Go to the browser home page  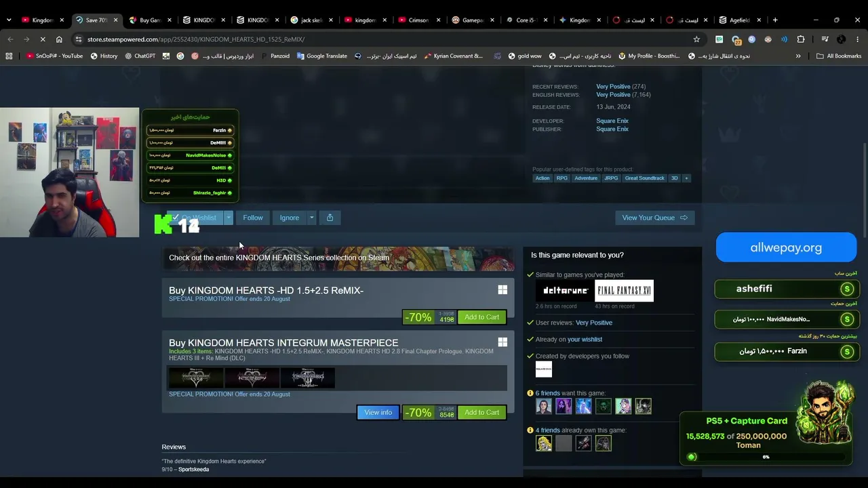[59, 39]
